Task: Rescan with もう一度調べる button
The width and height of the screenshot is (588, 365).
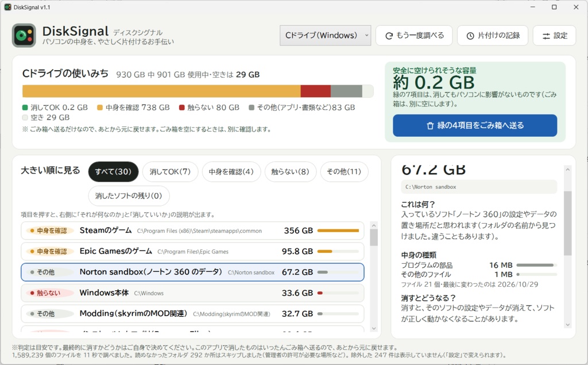Action: pyautogui.click(x=414, y=35)
